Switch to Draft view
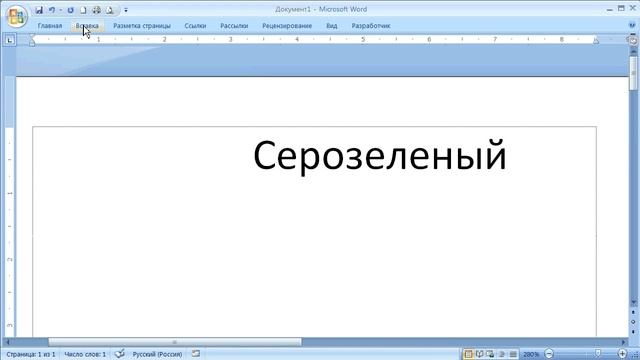Viewport: 640px width, 360px height. point(513,354)
